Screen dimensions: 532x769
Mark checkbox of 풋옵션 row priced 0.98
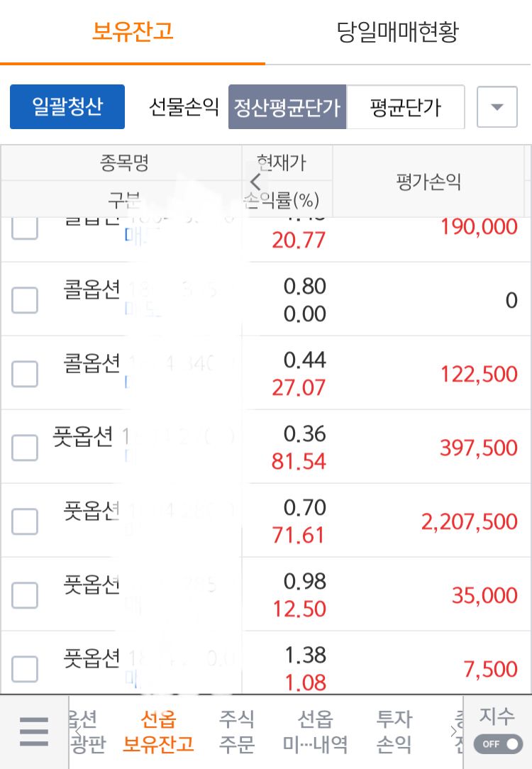click(x=25, y=595)
